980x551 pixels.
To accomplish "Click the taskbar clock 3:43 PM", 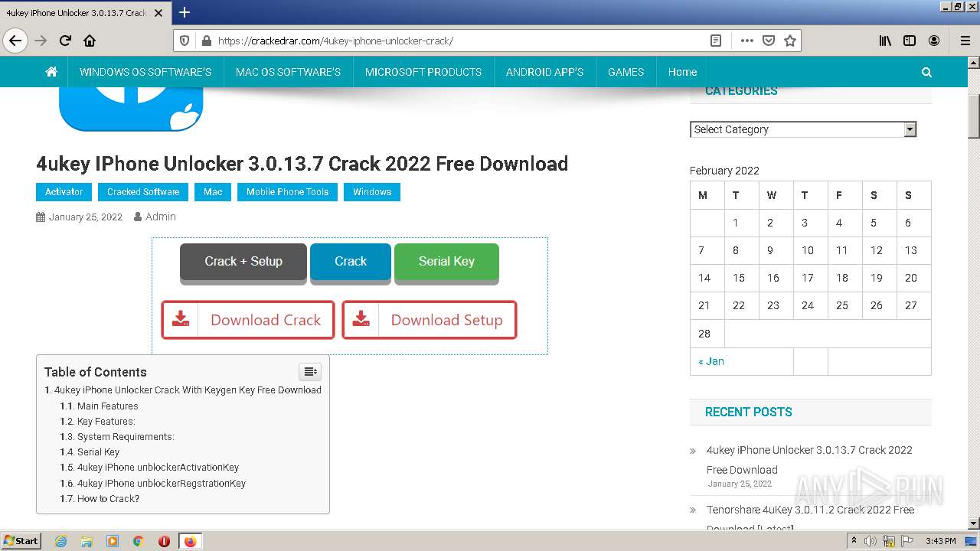I will 940,541.
